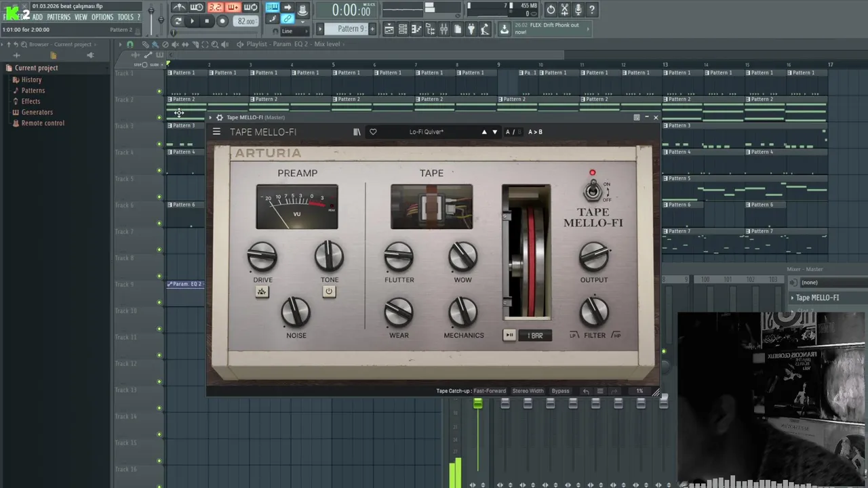Toggle the metronome button
The height and width of the screenshot is (488, 868).
(x=179, y=7)
